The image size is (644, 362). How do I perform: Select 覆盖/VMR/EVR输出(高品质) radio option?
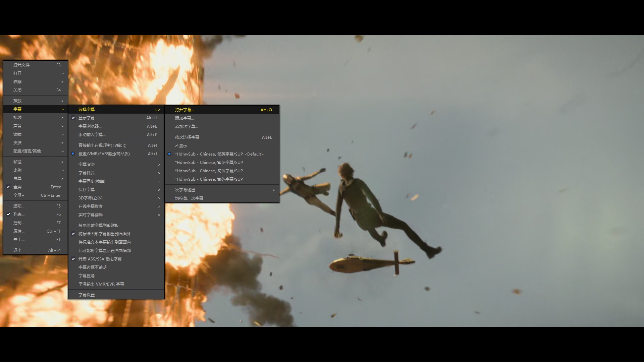point(104,154)
